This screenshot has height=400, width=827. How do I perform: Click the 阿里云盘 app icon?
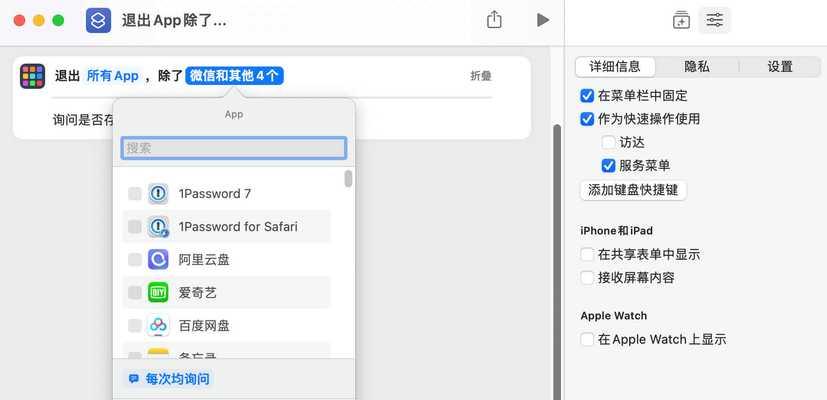coord(158,260)
